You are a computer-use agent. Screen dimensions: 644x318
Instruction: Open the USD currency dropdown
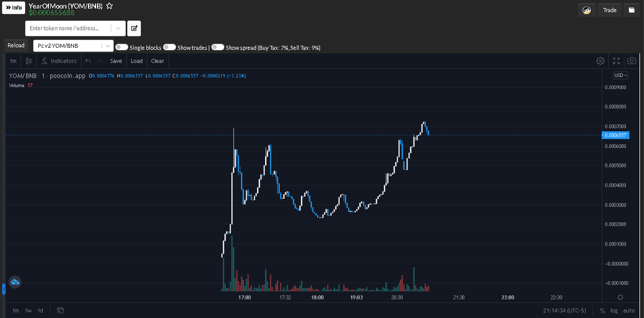pyautogui.click(x=620, y=76)
